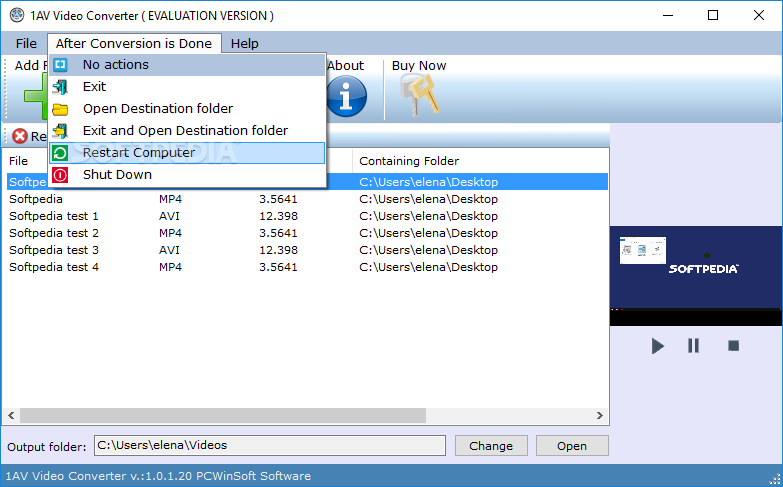Click the File column header

[x=18, y=161]
